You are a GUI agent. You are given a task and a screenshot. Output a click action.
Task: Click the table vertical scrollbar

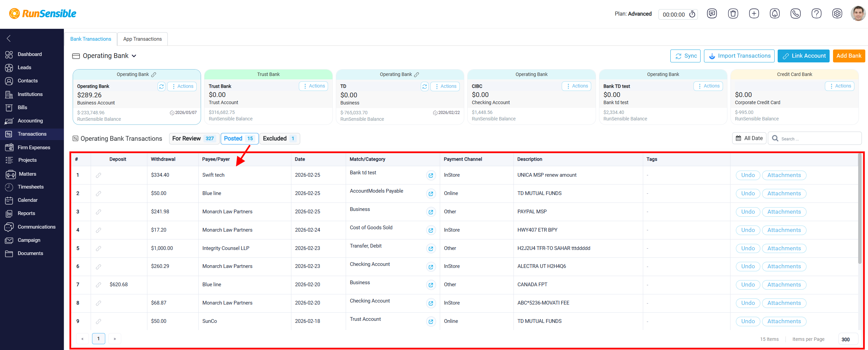pyautogui.click(x=860, y=209)
